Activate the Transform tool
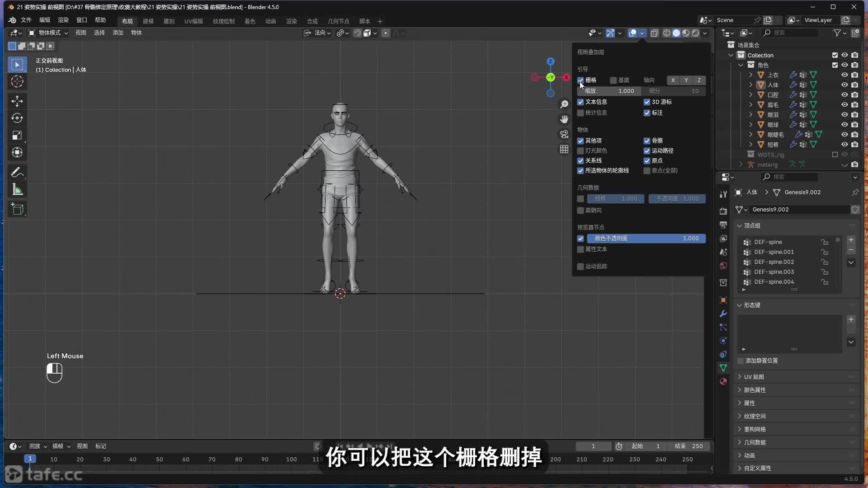This screenshot has height=488, width=868. (17, 153)
